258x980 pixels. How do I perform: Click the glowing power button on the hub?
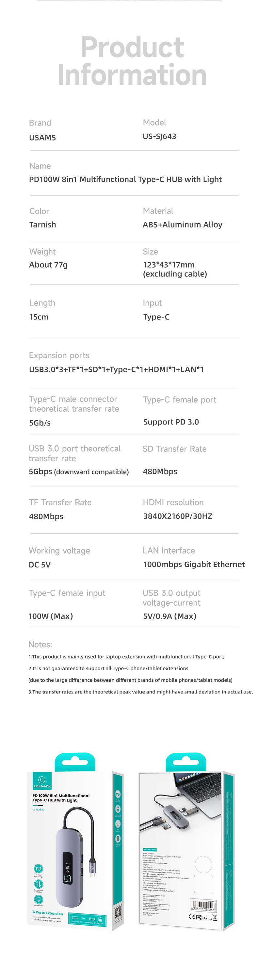click(x=67, y=878)
